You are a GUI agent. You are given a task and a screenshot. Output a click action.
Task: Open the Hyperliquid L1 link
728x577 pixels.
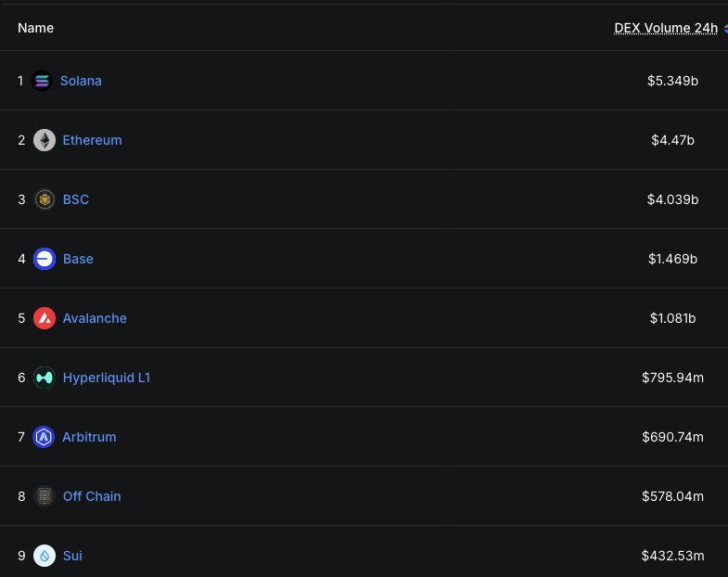coord(107,378)
